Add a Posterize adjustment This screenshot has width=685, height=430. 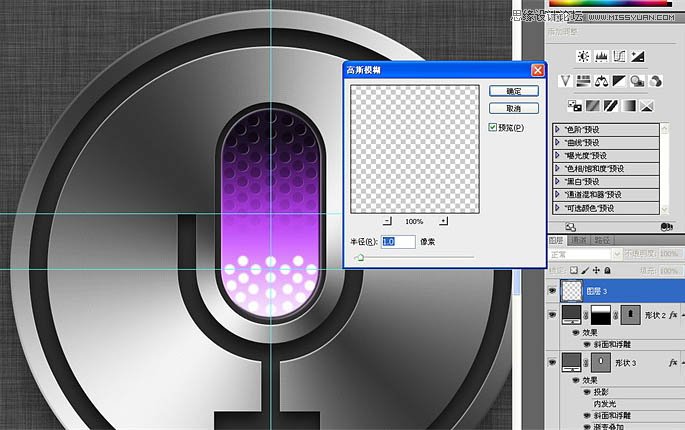(x=592, y=106)
